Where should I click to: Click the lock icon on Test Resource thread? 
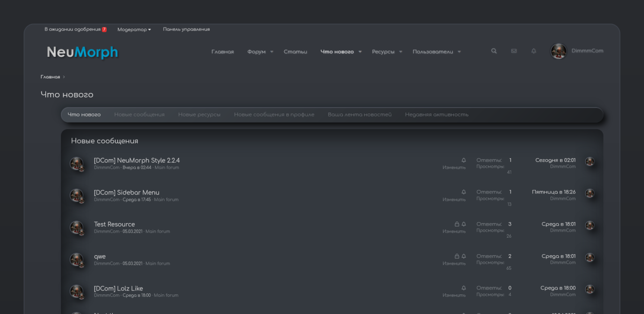pyautogui.click(x=456, y=224)
